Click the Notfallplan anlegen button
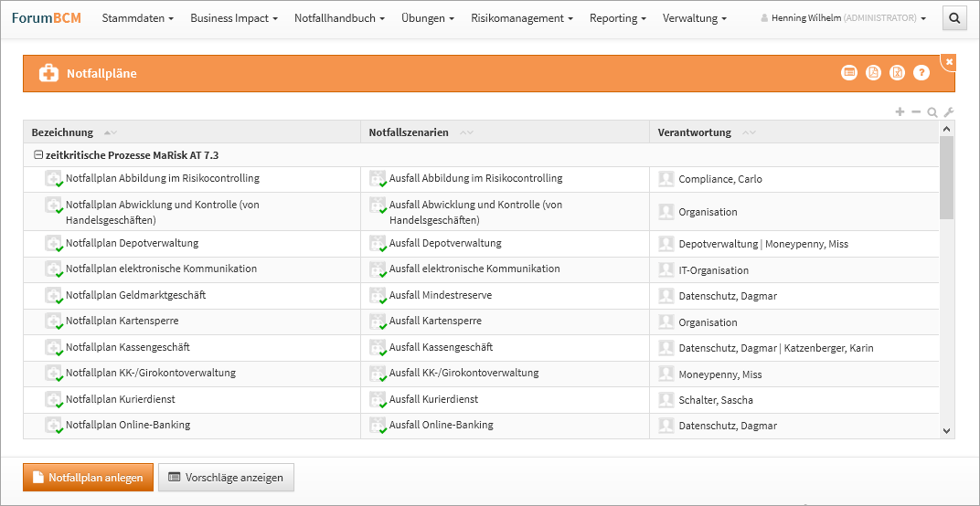Image resolution: width=980 pixels, height=506 pixels. click(89, 477)
